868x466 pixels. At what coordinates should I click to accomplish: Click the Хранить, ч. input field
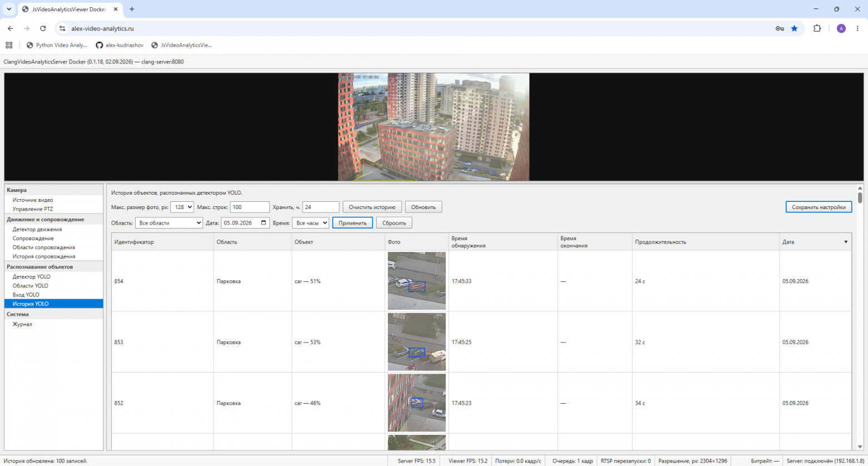click(321, 207)
